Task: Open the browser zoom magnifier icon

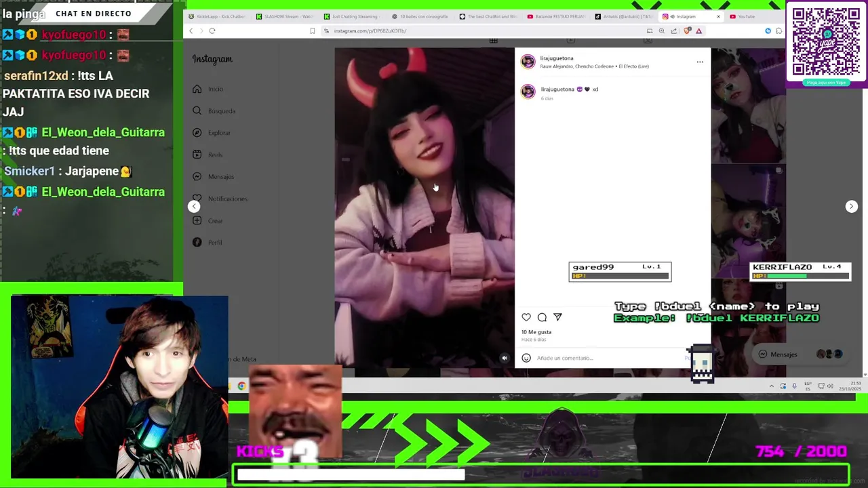Action: [661, 30]
